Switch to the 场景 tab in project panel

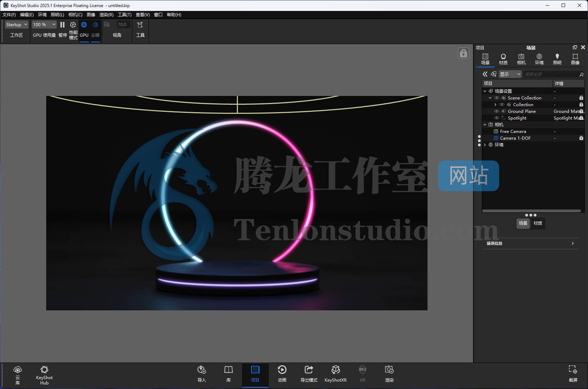485,59
